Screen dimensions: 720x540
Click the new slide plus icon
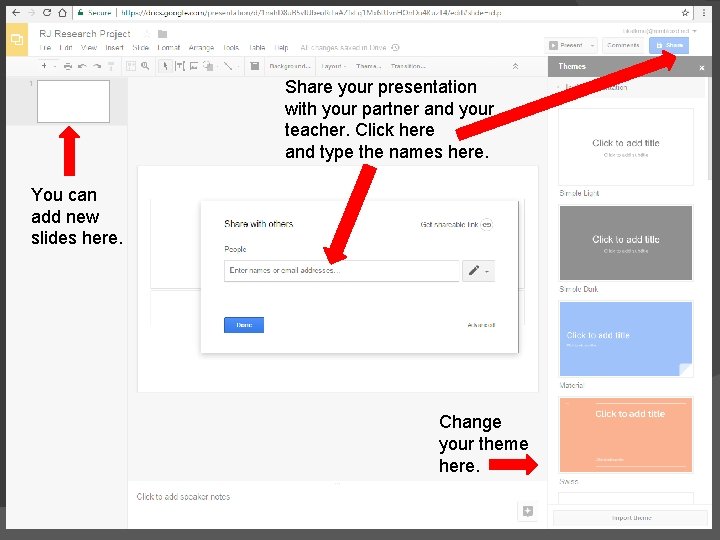click(x=44, y=66)
